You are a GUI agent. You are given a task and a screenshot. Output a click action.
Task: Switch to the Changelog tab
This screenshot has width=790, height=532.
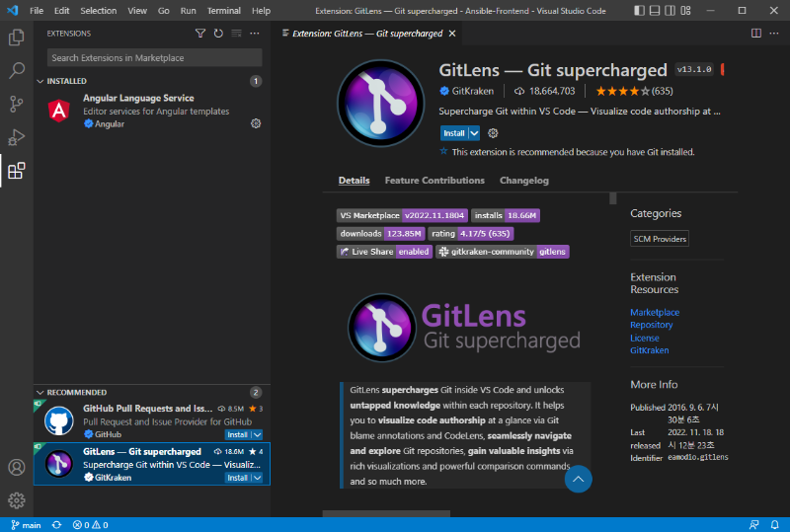click(524, 181)
